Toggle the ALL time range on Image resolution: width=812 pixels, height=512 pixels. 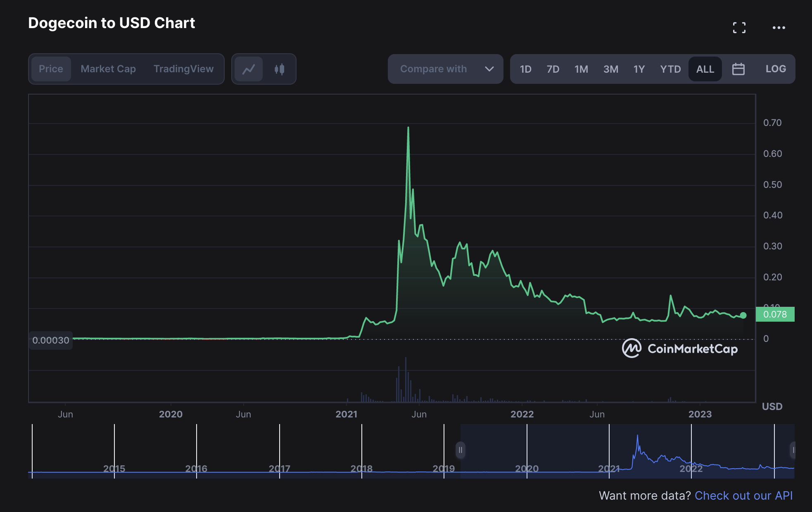click(x=705, y=69)
